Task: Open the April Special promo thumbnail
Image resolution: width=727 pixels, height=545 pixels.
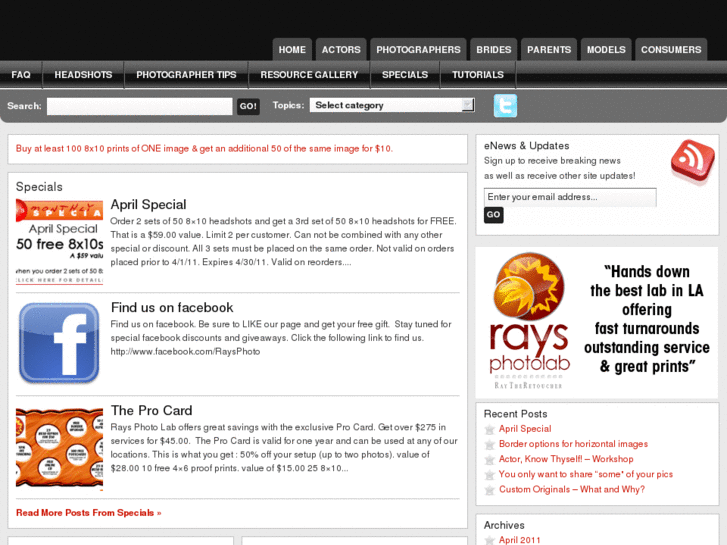Action: [x=59, y=242]
